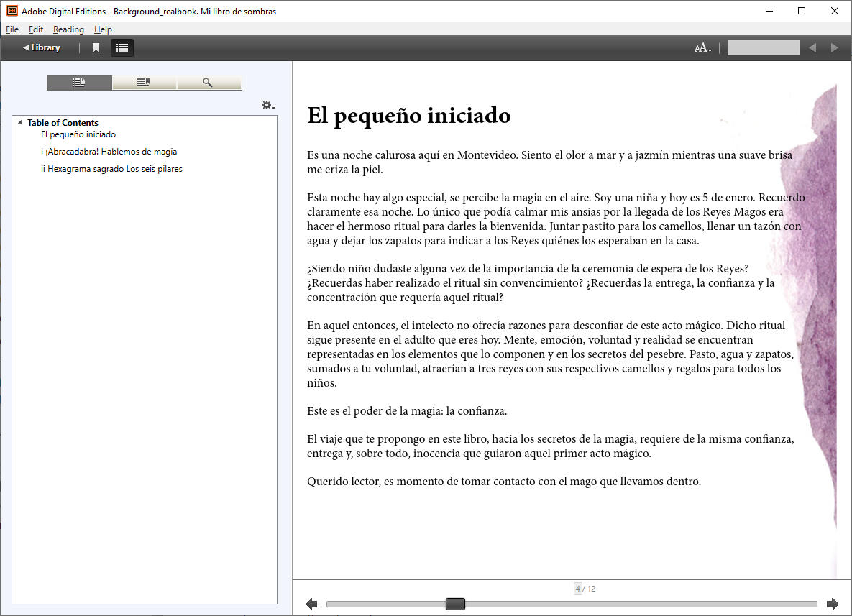The image size is (852, 616).
Task: Go to the next page arrow
Action: point(833,604)
